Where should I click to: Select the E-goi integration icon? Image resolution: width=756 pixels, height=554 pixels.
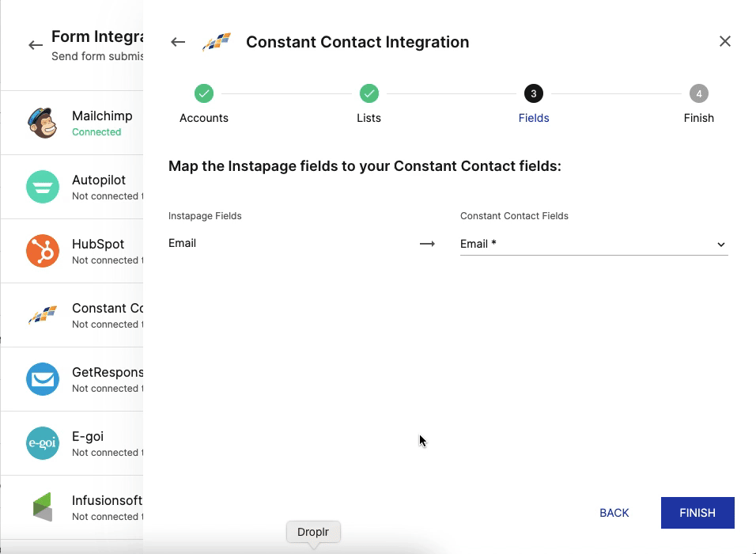tap(43, 443)
